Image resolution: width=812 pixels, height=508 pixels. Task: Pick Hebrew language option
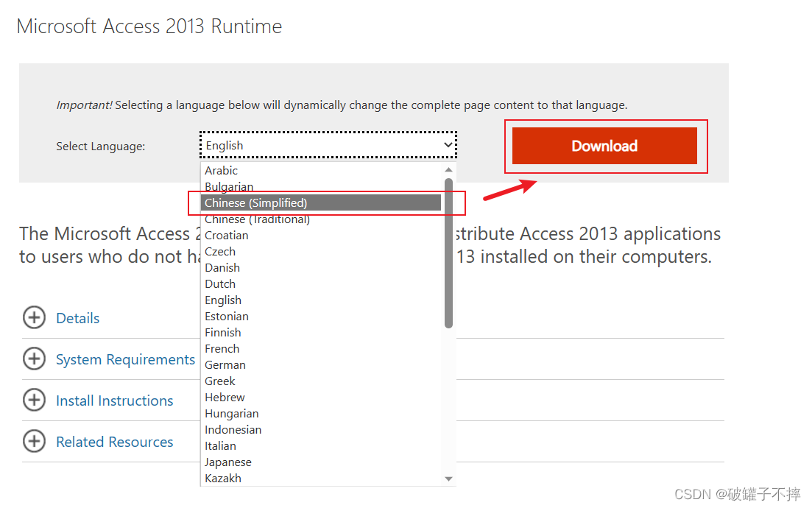(x=321, y=397)
